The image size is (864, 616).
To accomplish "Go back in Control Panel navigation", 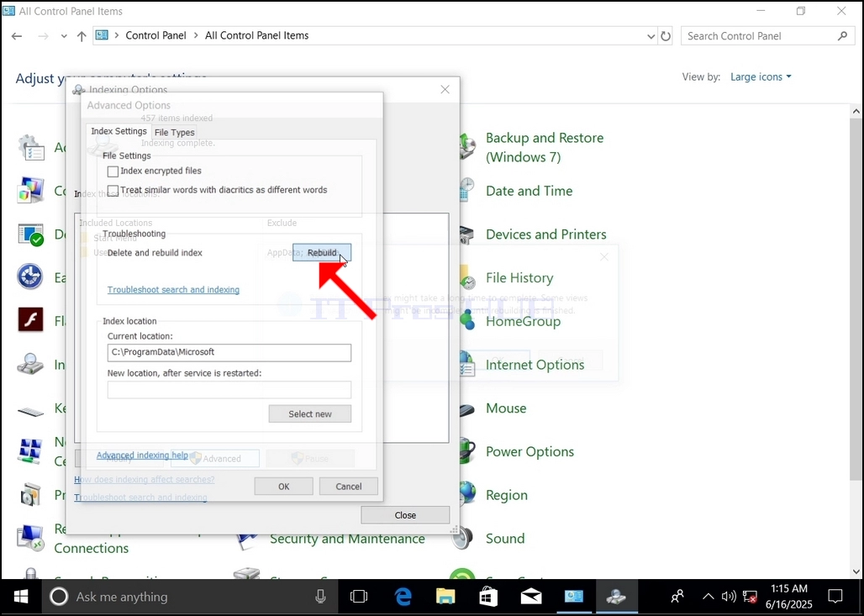I will (17, 36).
